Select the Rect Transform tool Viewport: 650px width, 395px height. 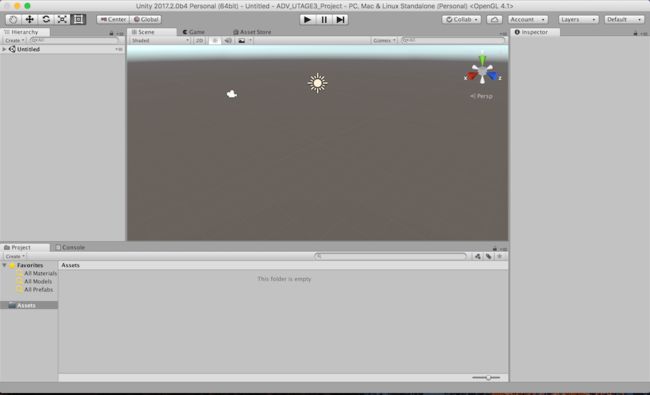(78, 19)
